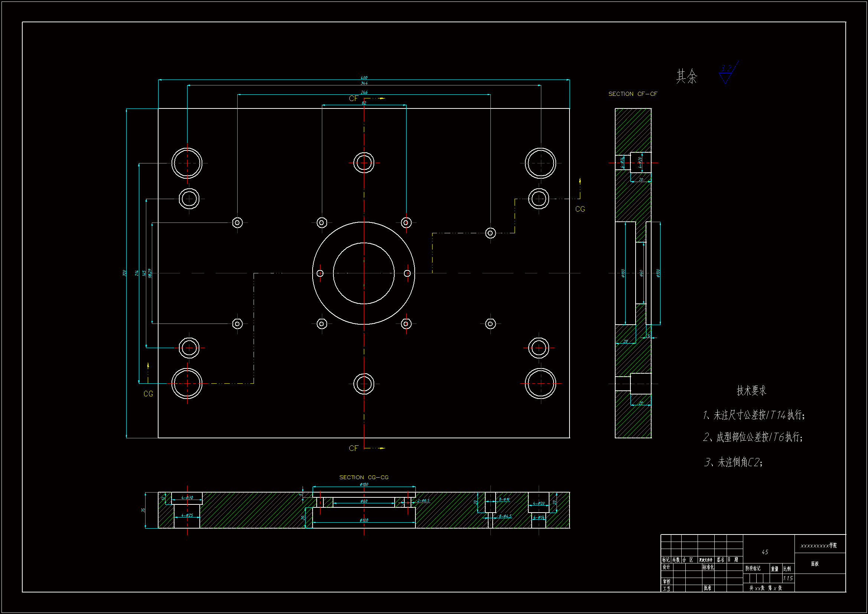868x614 pixels.
Task: Click the 320 overall height dimension
Action: point(124,273)
